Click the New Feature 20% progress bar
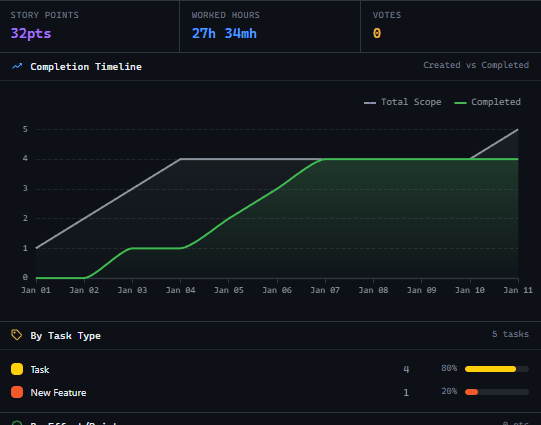The image size is (541, 425). click(497, 392)
